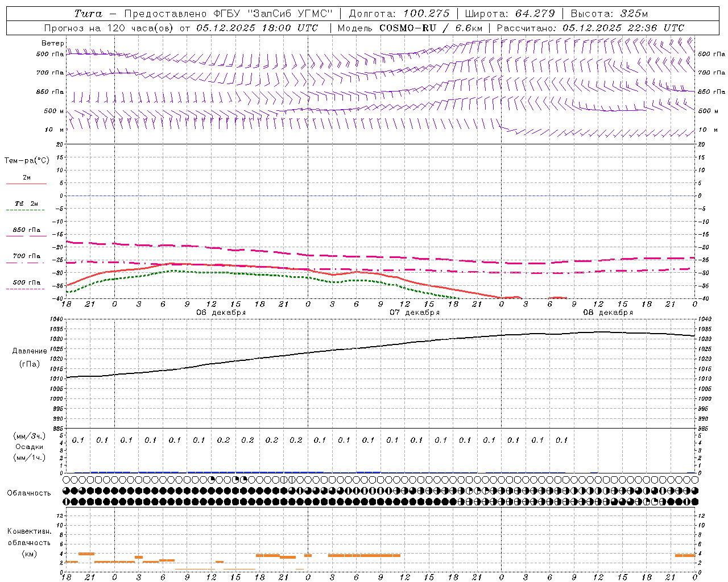Click the "Td 2м" dew point legend entry
The height and width of the screenshot is (582, 728).
coord(27,203)
